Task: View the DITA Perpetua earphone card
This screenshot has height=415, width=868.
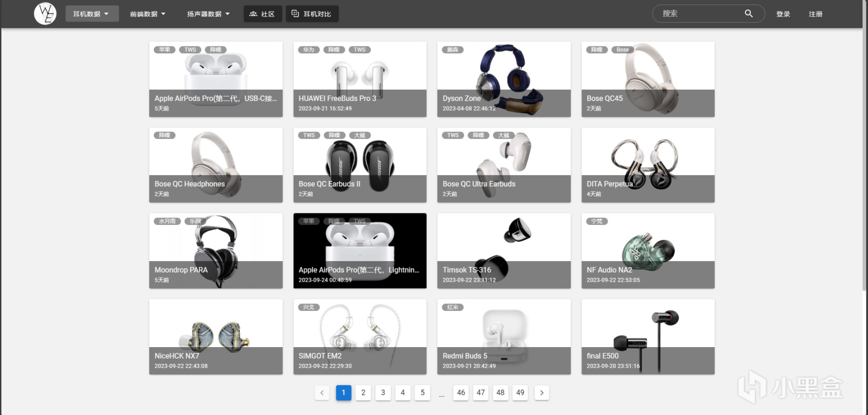Action: click(x=648, y=165)
